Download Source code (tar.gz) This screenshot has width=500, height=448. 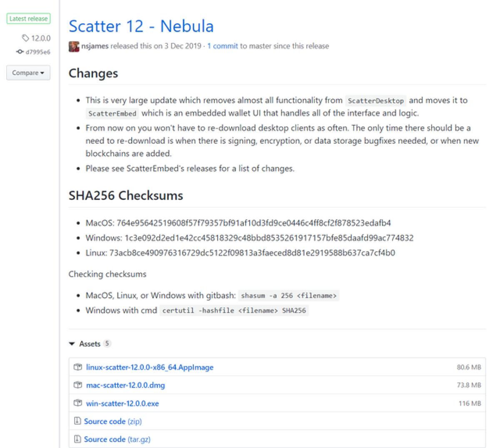[x=117, y=439]
